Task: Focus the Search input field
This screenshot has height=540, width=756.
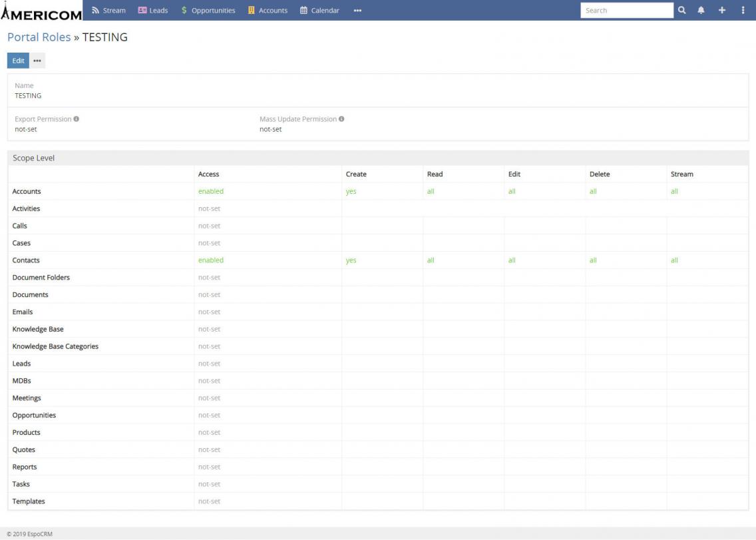Action: (626, 10)
